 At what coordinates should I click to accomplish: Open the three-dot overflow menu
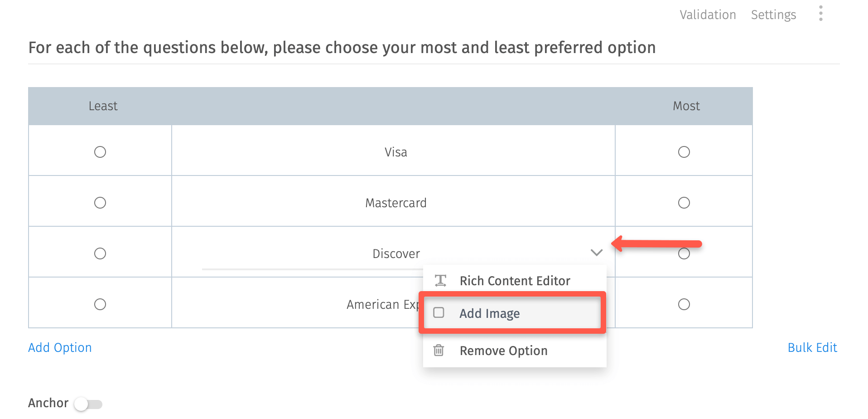tap(820, 14)
